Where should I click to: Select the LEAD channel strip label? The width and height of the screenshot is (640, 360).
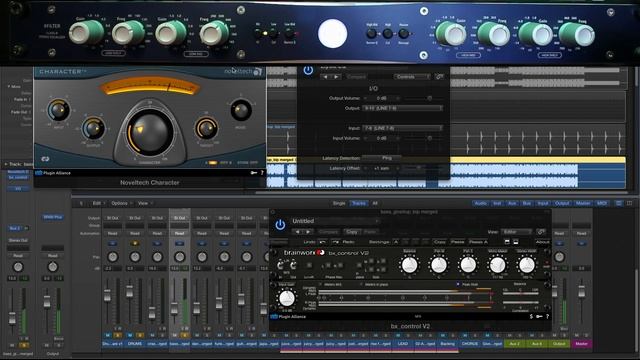pyautogui.click(x=402, y=344)
